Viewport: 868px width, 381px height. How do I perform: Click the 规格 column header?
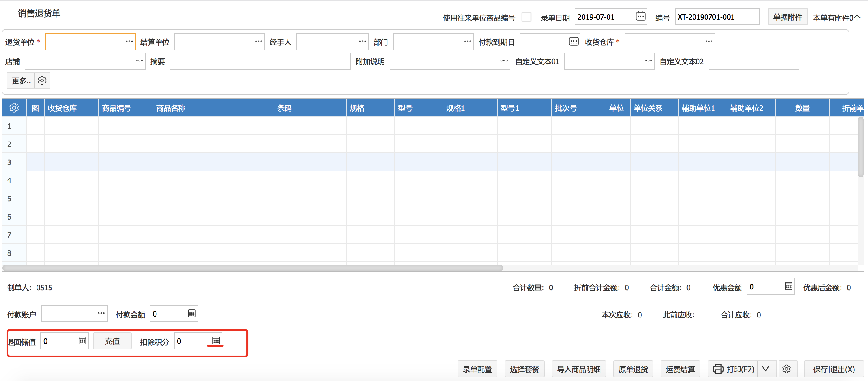pyautogui.click(x=371, y=108)
